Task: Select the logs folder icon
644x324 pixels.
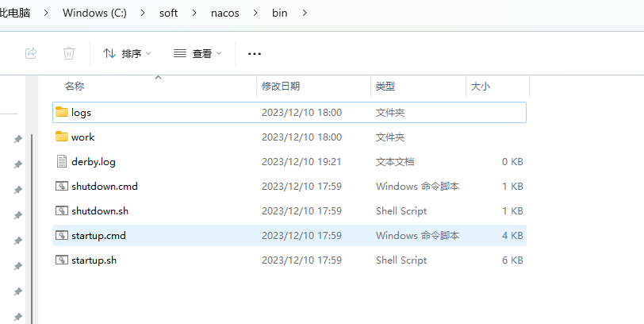Action: click(62, 112)
